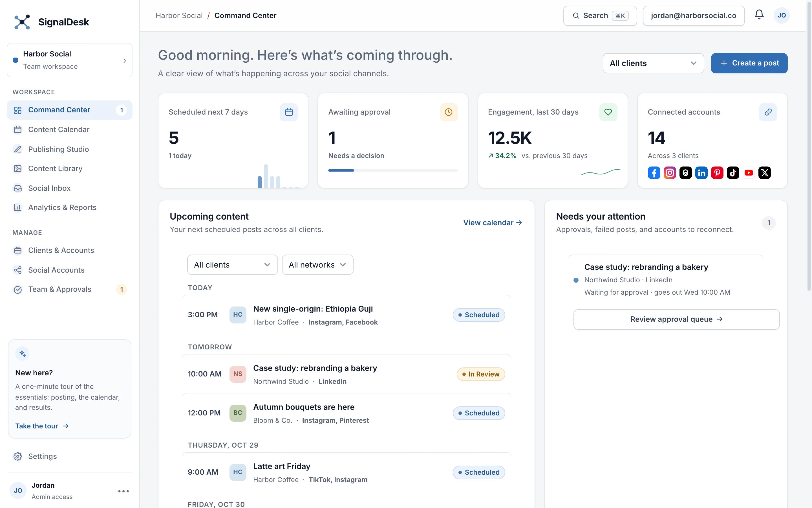812x508 pixels.
Task: Click the SignalDesk logo icon
Action: click(22, 22)
